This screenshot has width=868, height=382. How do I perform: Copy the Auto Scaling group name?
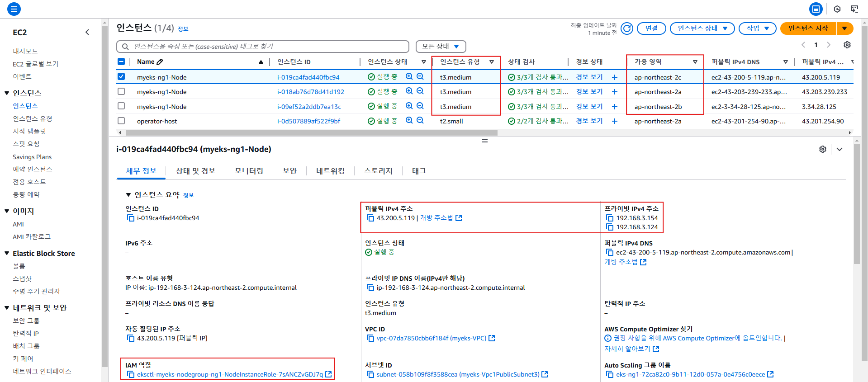(610, 374)
